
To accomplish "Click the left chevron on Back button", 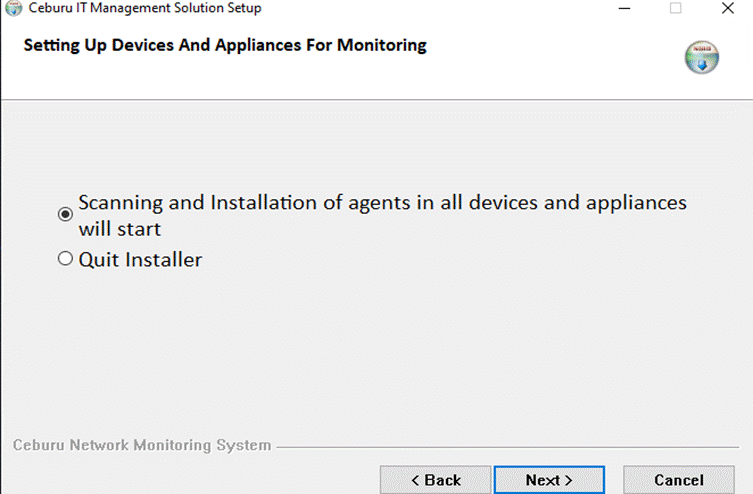I will (415, 480).
